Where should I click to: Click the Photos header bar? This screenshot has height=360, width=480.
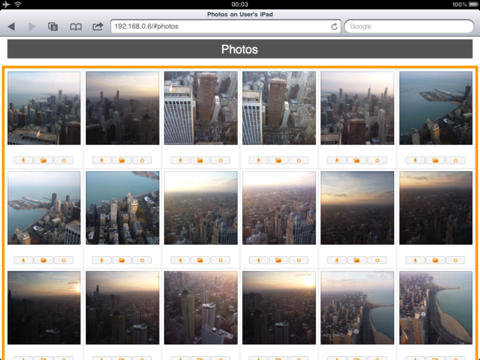(x=240, y=49)
